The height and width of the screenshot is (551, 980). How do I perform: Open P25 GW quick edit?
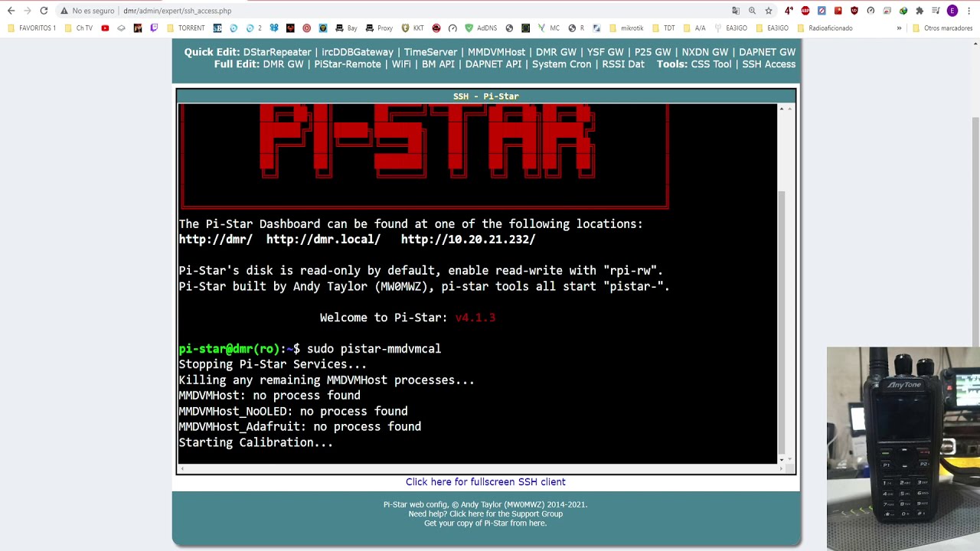pyautogui.click(x=652, y=52)
